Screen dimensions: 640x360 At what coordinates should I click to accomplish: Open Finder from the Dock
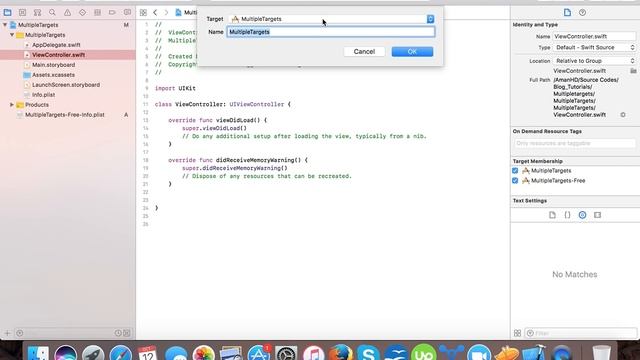[38, 353]
